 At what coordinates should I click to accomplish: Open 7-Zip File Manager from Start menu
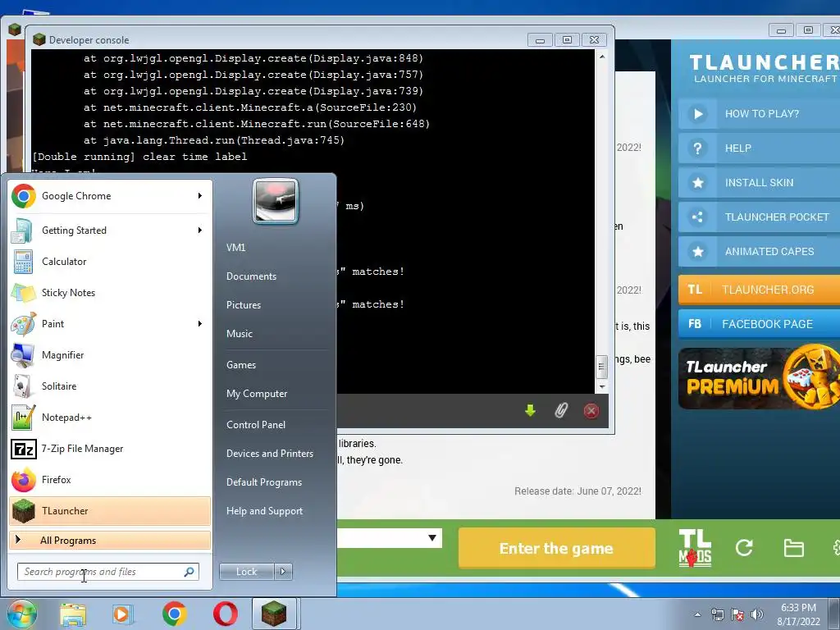pyautogui.click(x=110, y=449)
